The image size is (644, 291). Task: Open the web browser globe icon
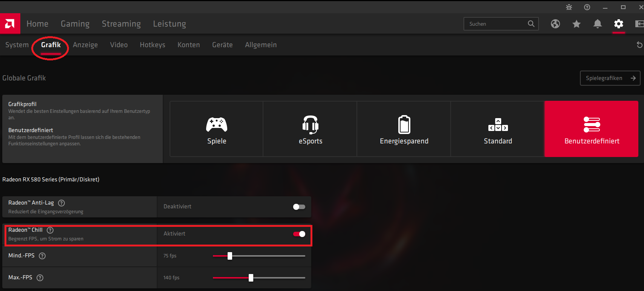(555, 24)
